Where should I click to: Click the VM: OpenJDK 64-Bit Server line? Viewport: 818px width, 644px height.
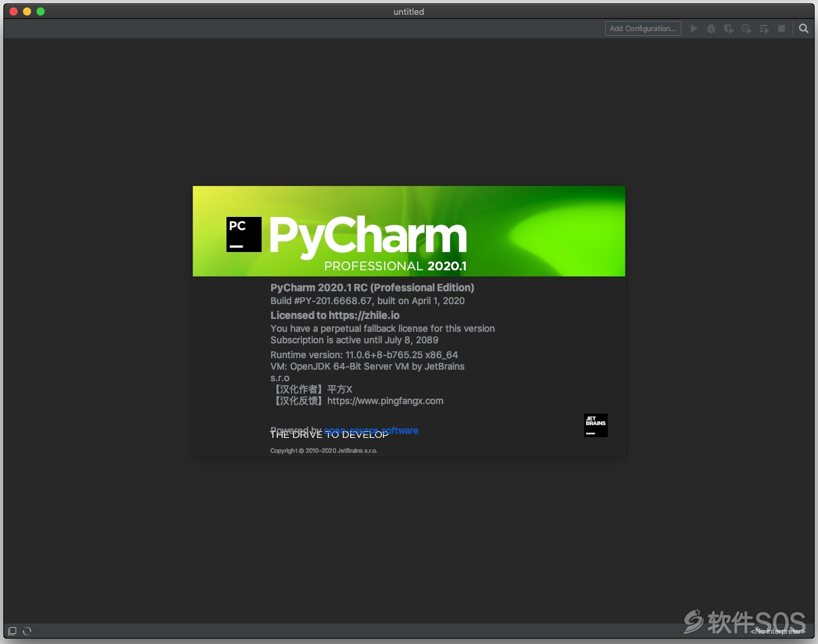tap(368, 366)
